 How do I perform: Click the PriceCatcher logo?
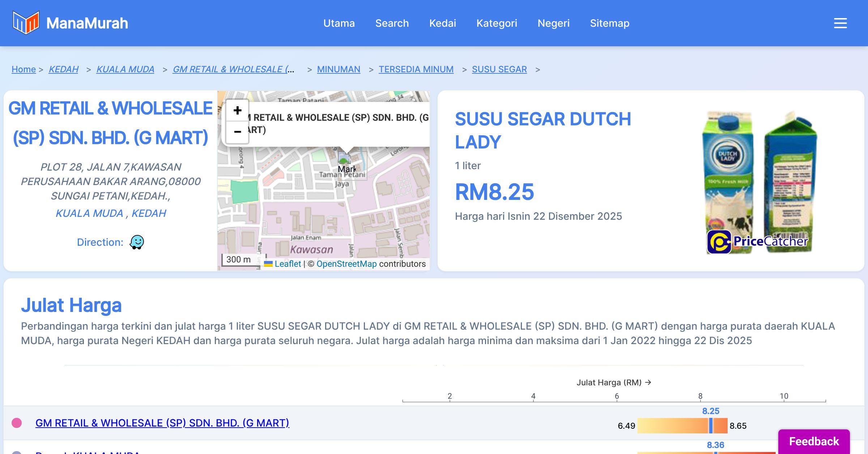click(757, 241)
